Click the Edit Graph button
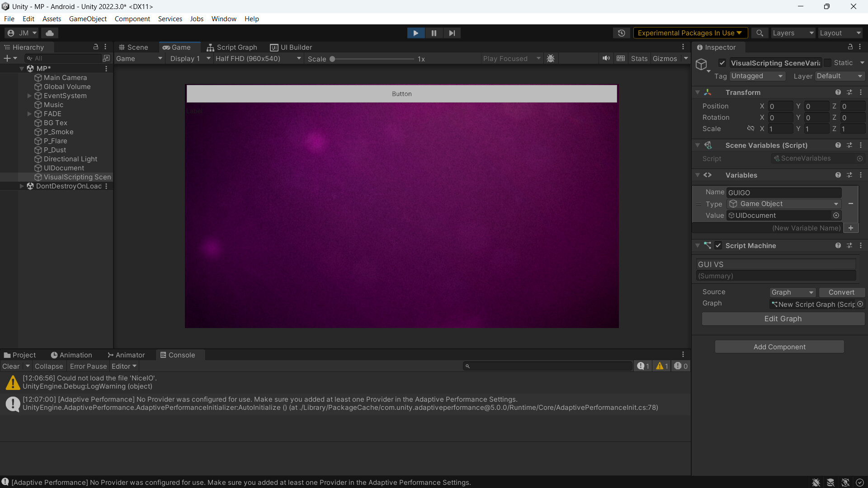 pyautogui.click(x=783, y=319)
